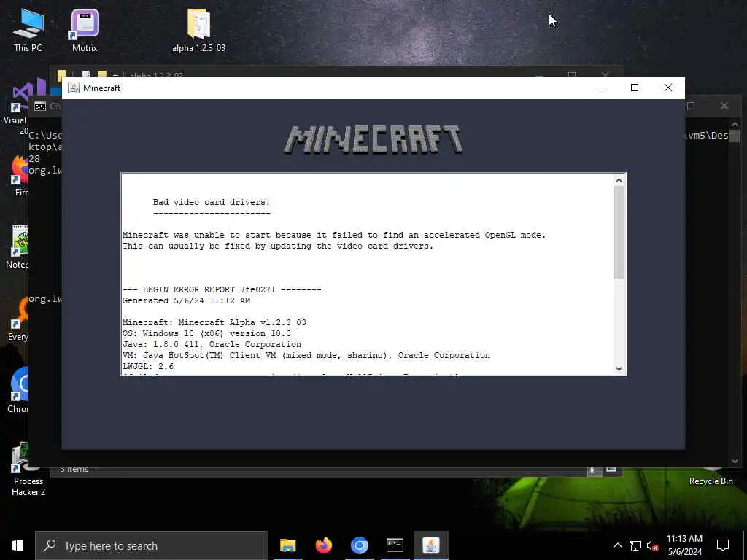
Task: Open the taskbar clock and date
Action: point(684,545)
